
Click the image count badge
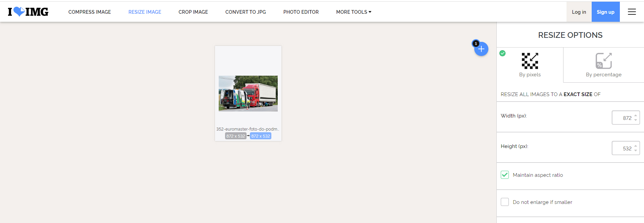pos(476,44)
